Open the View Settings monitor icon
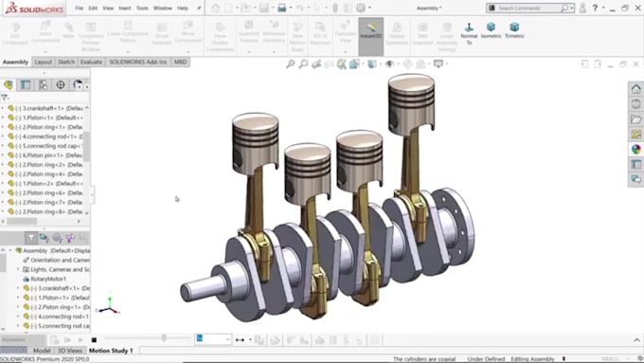 [x=438, y=64]
